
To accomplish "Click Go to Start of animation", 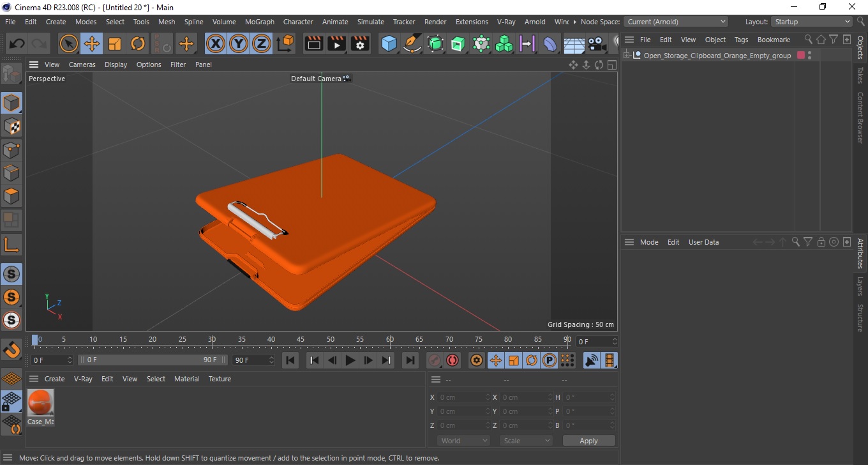I will [x=290, y=360].
